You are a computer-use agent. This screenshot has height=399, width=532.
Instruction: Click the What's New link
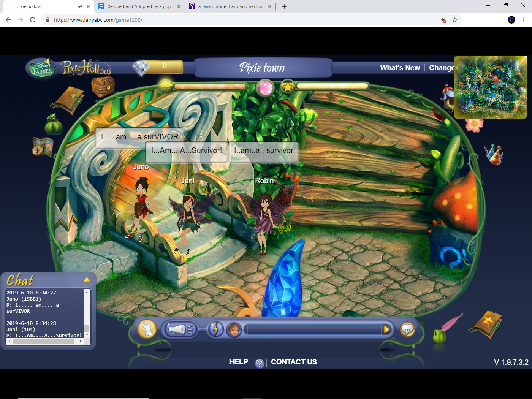[x=400, y=68]
